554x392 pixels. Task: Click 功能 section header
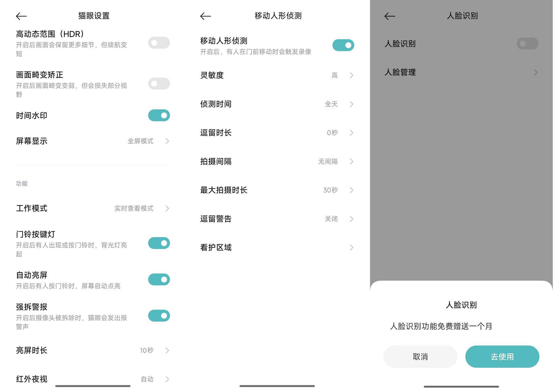pyautogui.click(x=22, y=184)
